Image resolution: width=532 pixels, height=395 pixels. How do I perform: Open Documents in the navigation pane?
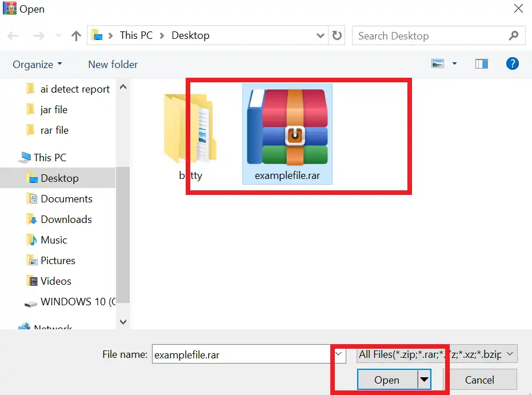(x=66, y=198)
